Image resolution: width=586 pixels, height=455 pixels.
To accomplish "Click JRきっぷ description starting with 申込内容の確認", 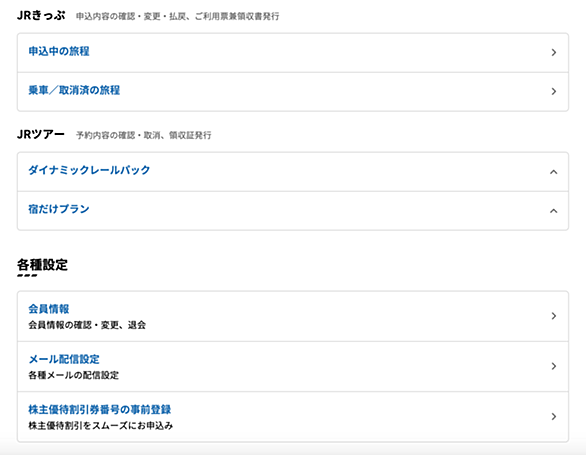I will click(178, 16).
